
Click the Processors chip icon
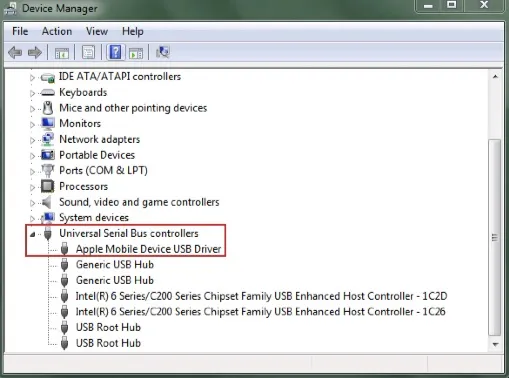48,186
